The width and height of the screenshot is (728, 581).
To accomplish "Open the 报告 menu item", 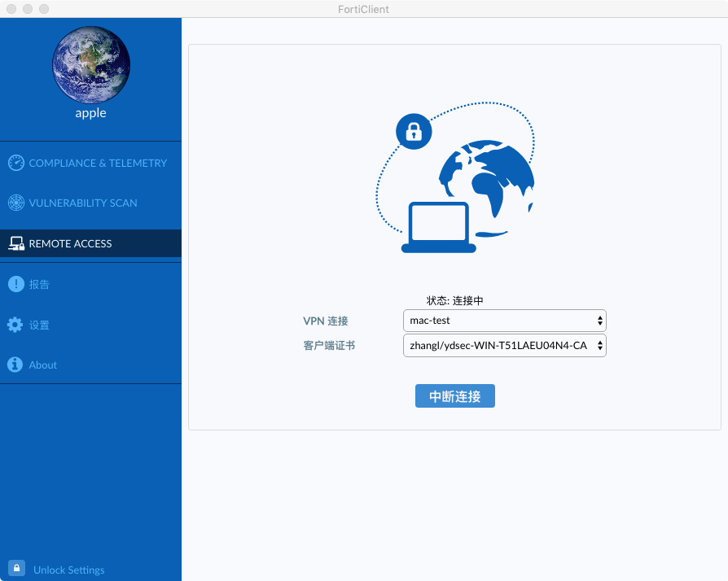I will pyautogui.click(x=90, y=284).
